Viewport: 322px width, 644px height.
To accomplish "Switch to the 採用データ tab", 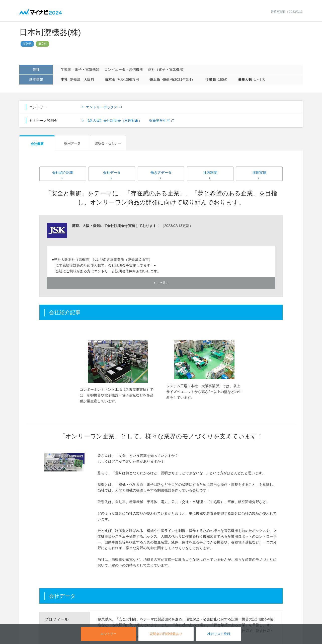I will click(x=72, y=143).
